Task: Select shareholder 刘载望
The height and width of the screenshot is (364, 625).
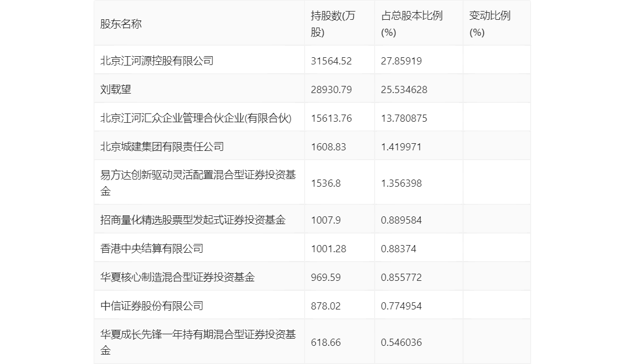Action: point(116,90)
